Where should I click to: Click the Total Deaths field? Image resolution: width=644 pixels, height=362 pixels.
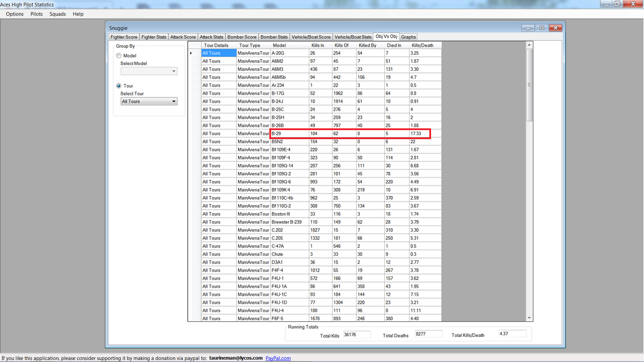click(428, 334)
